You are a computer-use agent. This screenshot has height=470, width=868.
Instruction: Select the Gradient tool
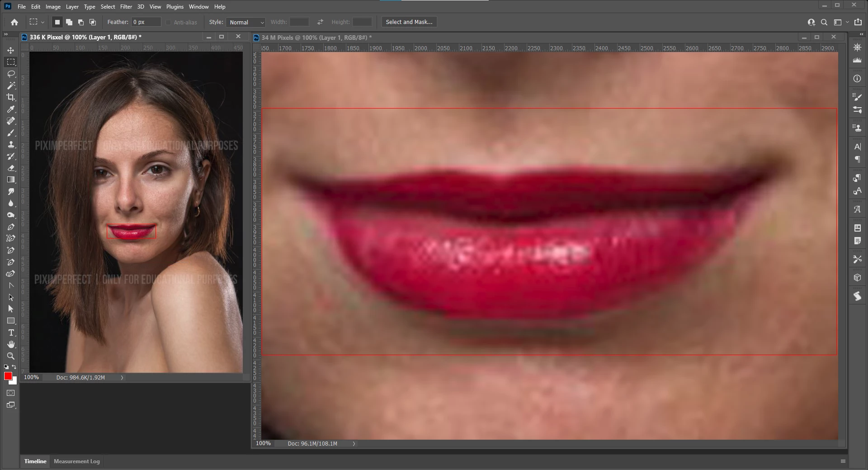tap(11, 180)
